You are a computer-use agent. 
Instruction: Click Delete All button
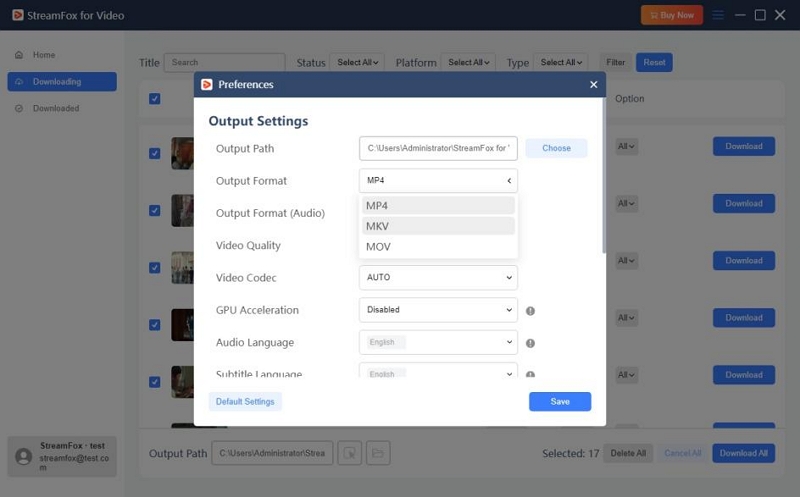pyautogui.click(x=628, y=453)
